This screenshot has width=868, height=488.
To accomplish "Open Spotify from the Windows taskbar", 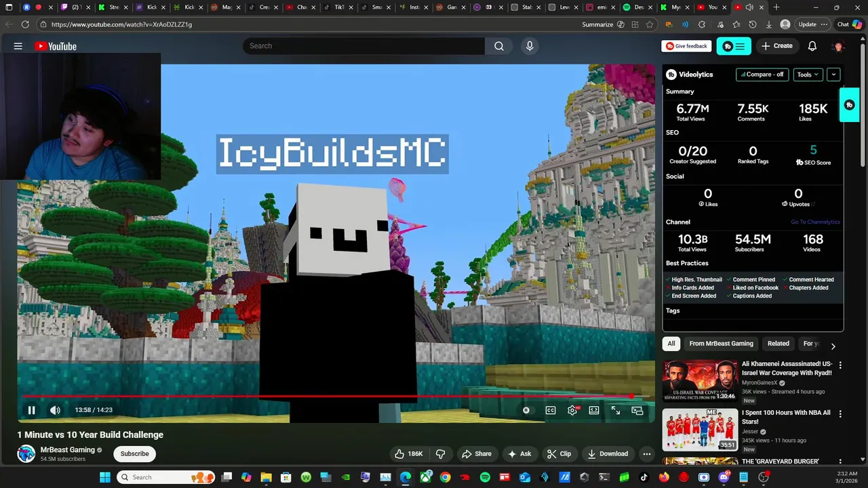I will [485, 477].
